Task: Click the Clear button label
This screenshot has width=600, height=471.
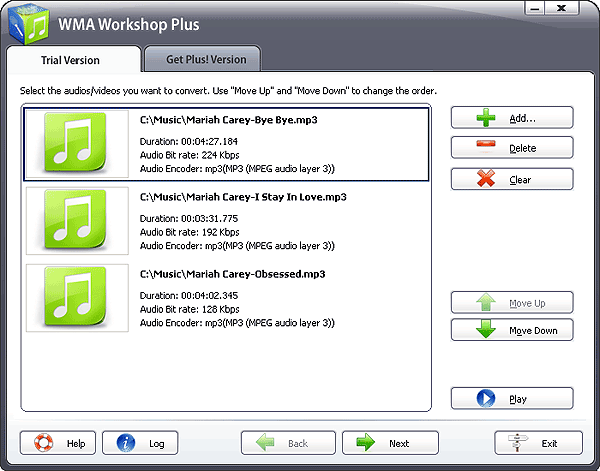Action: pyautogui.click(x=520, y=179)
